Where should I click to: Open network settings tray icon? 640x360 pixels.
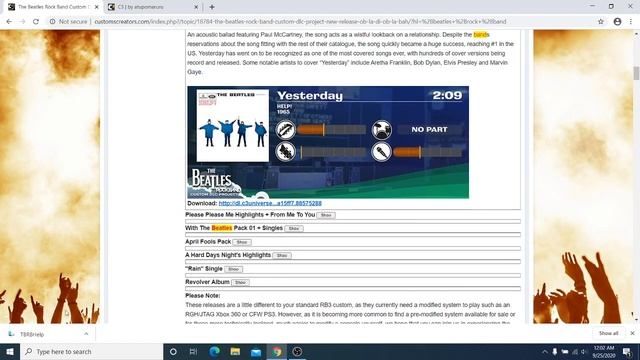pyautogui.click(x=575, y=351)
